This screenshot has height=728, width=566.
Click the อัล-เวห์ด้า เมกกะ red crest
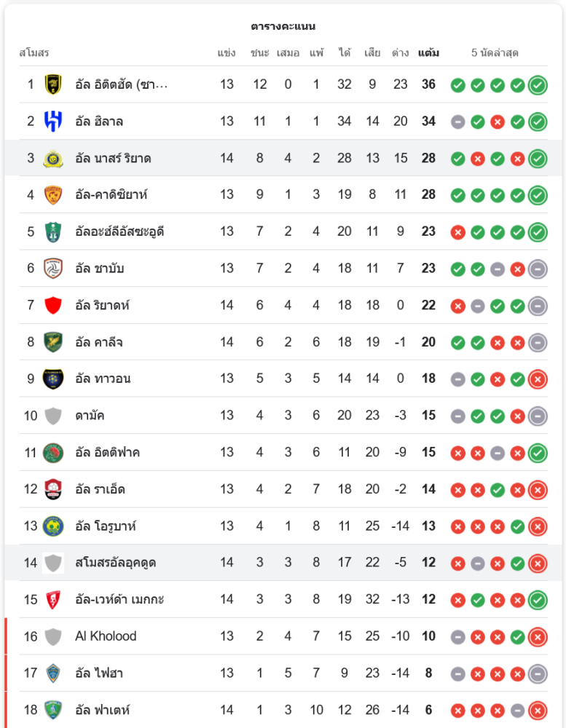53,599
